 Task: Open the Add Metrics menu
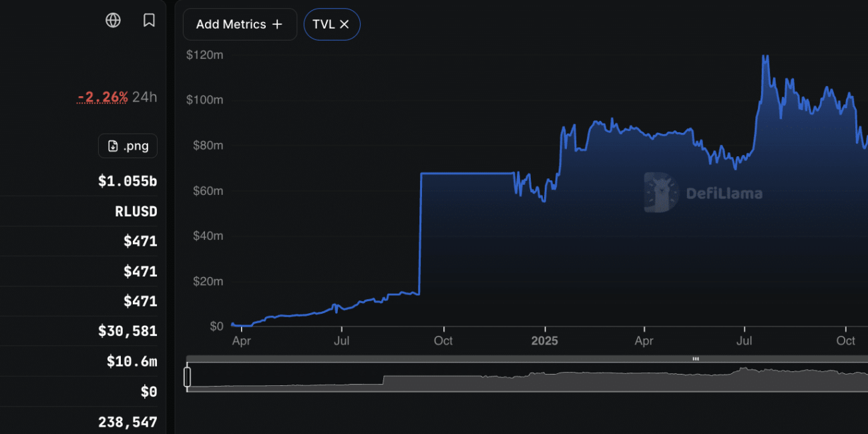tap(240, 25)
